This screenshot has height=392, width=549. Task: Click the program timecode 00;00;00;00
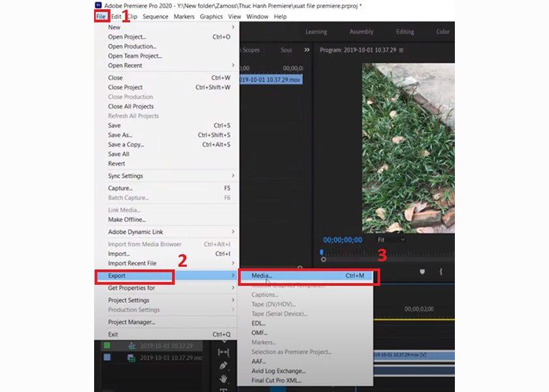coord(342,240)
